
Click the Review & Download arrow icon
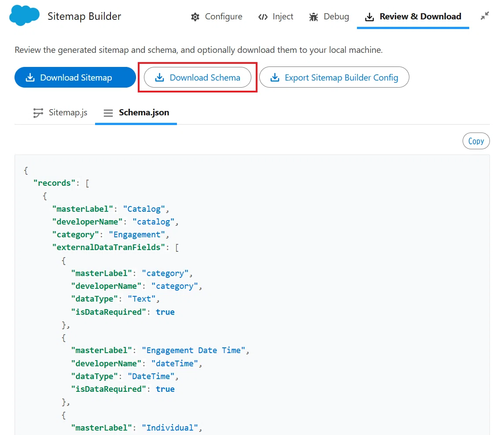click(x=370, y=17)
